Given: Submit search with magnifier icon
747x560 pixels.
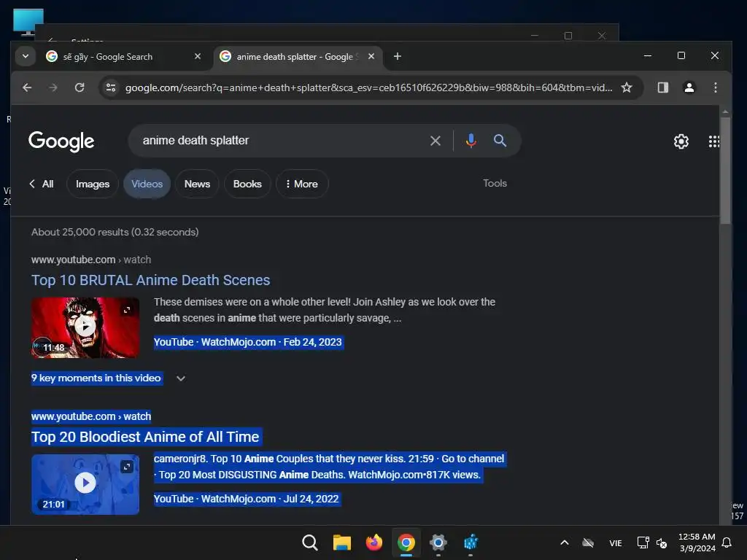Looking at the screenshot, I should tap(500, 141).
